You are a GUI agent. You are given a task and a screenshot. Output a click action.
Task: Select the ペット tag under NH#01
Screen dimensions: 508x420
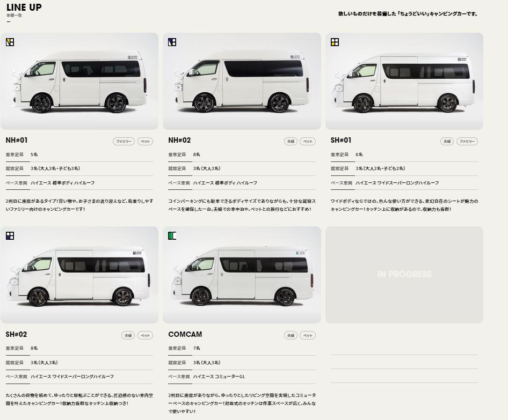(x=145, y=142)
